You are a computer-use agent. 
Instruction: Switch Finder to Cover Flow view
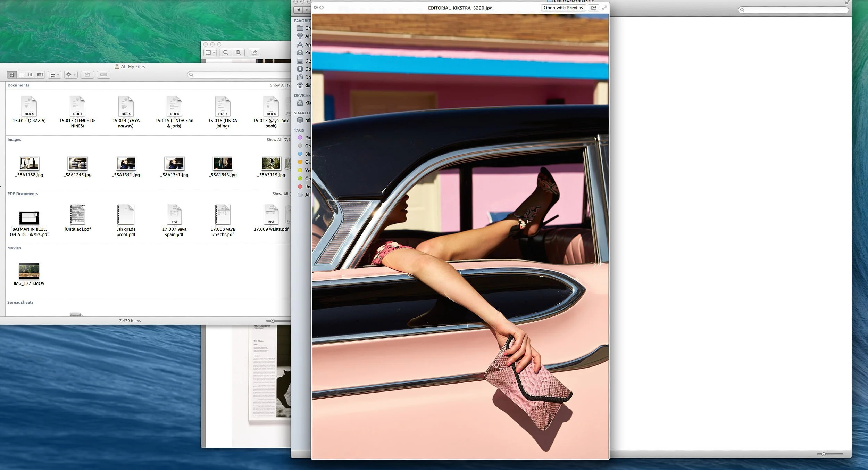point(40,74)
